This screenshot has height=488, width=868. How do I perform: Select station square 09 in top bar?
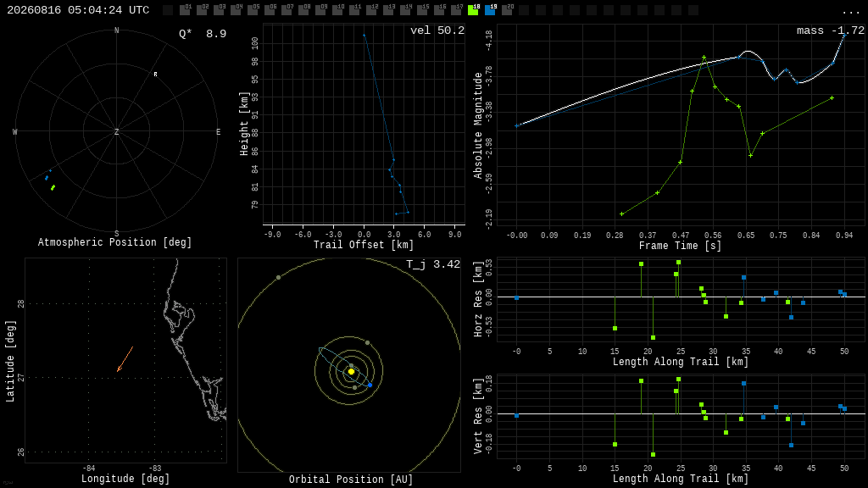click(320, 10)
